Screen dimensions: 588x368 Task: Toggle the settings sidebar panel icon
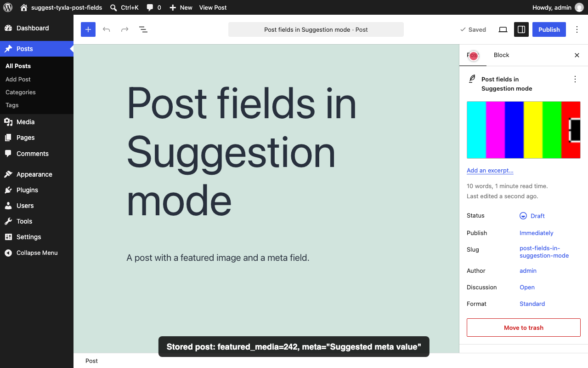[521, 29]
